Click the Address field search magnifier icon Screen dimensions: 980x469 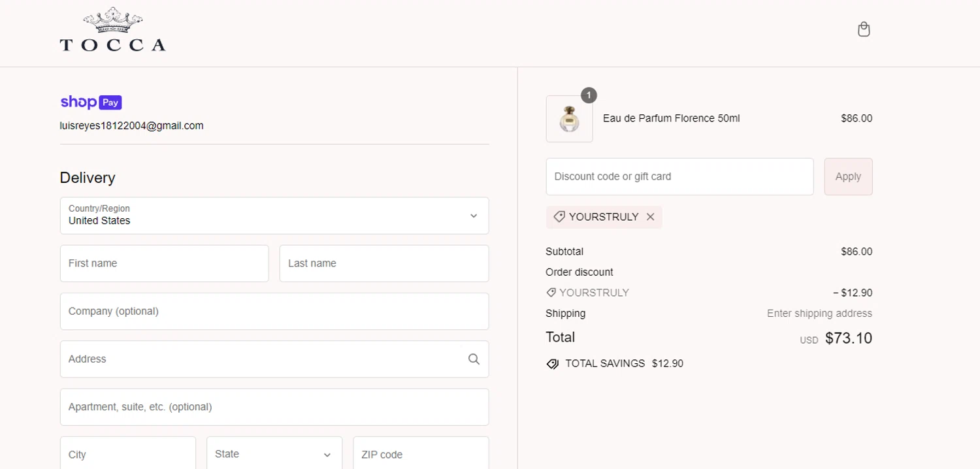pyautogui.click(x=474, y=359)
